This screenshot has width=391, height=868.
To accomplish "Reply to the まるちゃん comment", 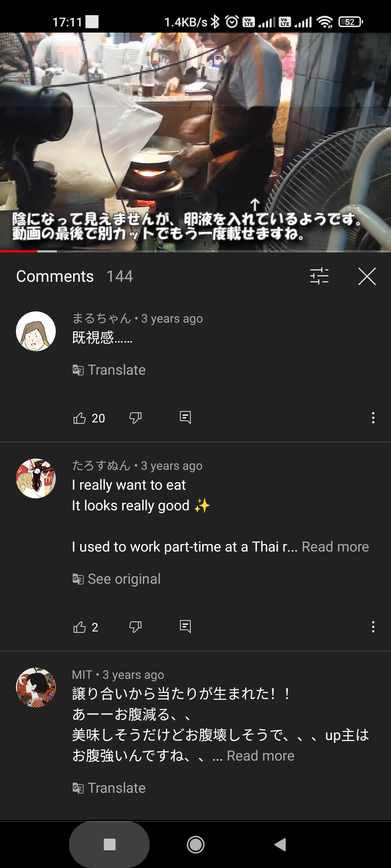I will 185,418.
